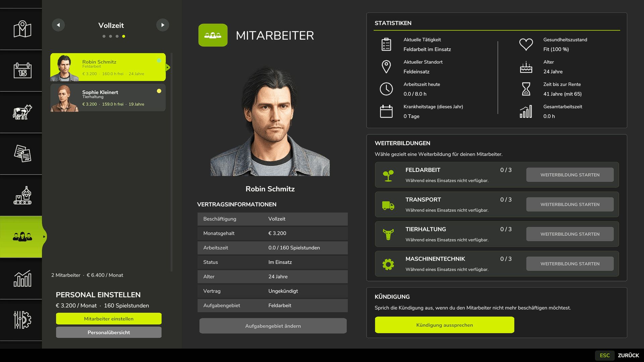644x362 pixels.
Task: Open the contracts documents sidebar icon
Action: (x=22, y=154)
